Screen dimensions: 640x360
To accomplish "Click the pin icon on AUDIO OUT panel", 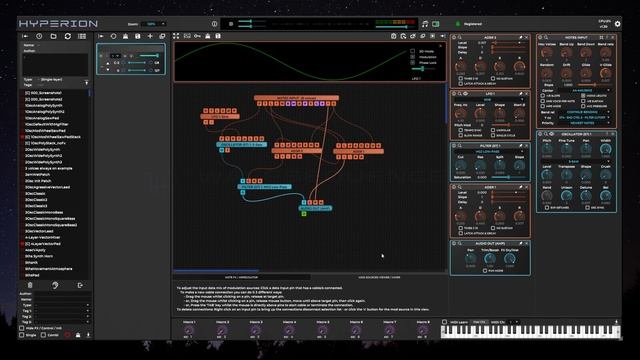I will click(x=520, y=243).
